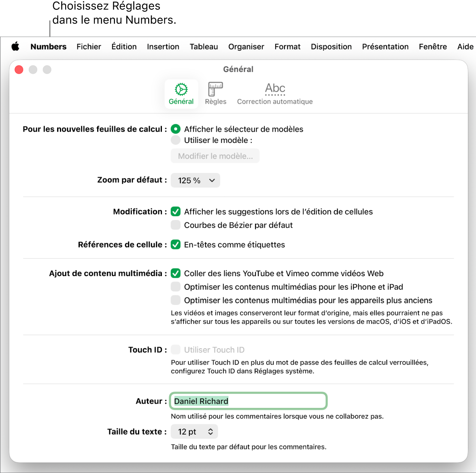Click the Modification label
The width and height of the screenshot is (476, 473).
point(140,211)
